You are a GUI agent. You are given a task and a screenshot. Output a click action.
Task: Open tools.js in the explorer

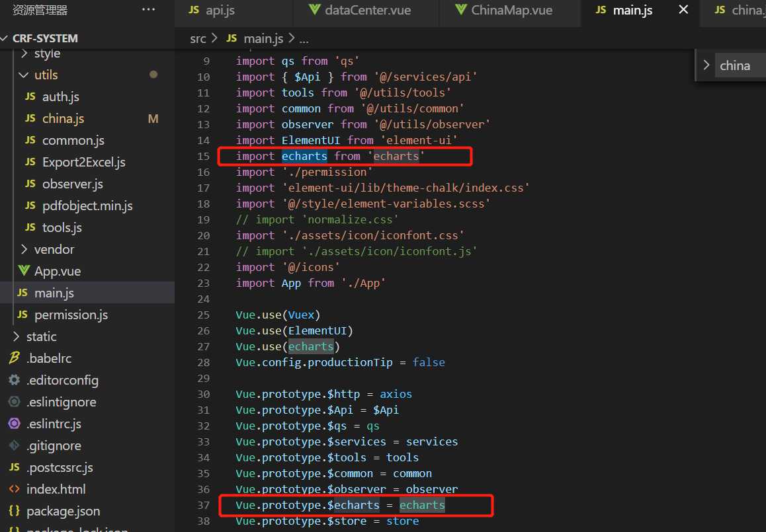click(x=62, y=227)
